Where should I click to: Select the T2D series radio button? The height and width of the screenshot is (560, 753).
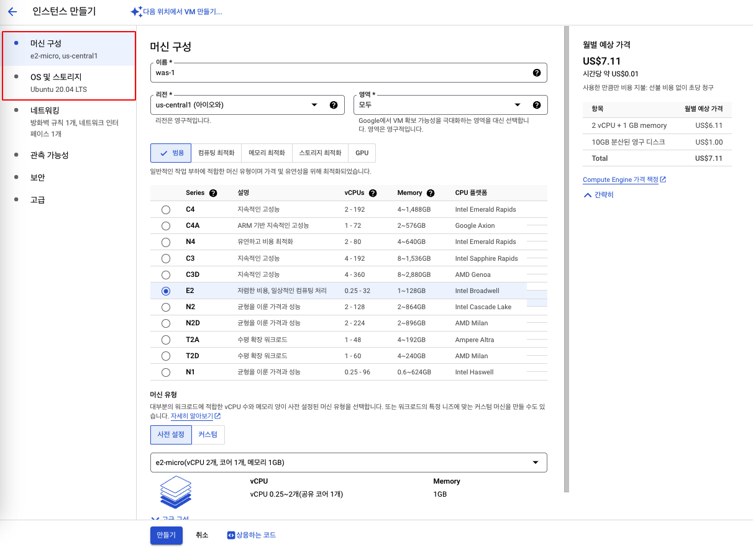pos(166,356)
